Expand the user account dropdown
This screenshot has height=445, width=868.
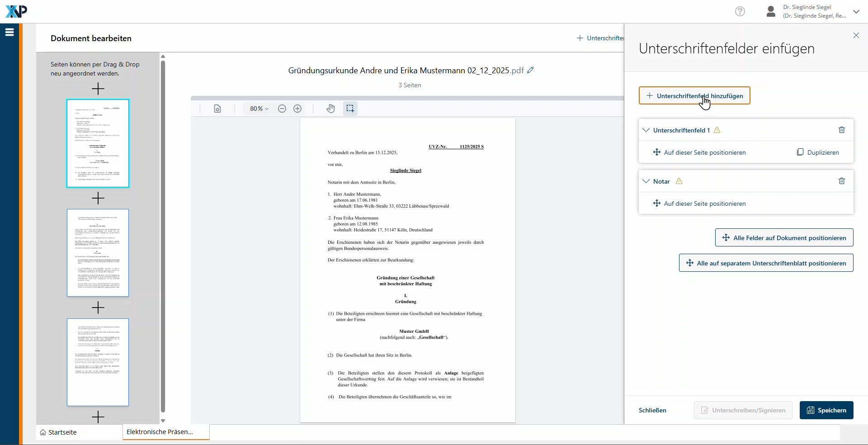click(x=856, y=12)
